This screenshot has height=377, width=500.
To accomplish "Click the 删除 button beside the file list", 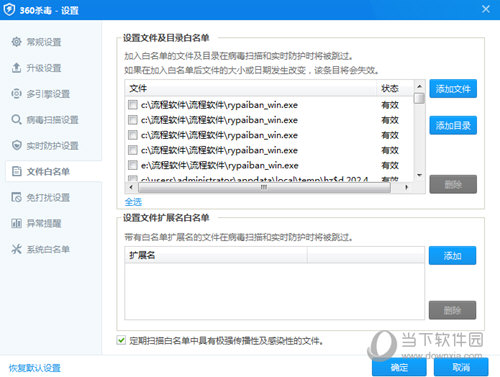I will (x=453, y=184).
